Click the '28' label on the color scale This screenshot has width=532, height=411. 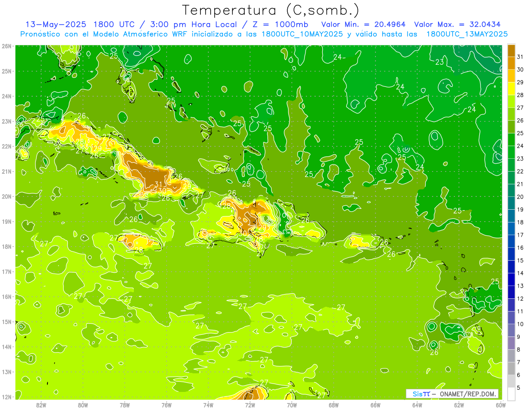coord(520,95)
